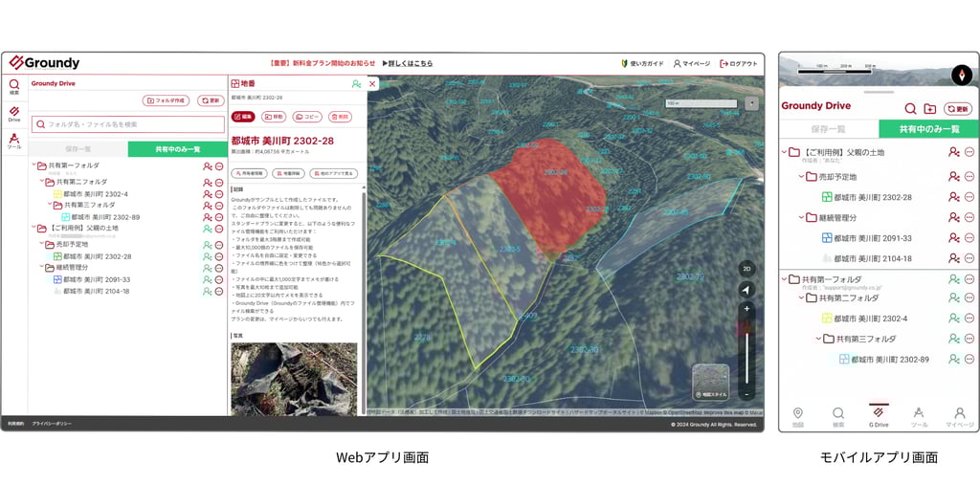
Task: Switch to 保存一覧 tab in web panel
Action: coord(78,149)
